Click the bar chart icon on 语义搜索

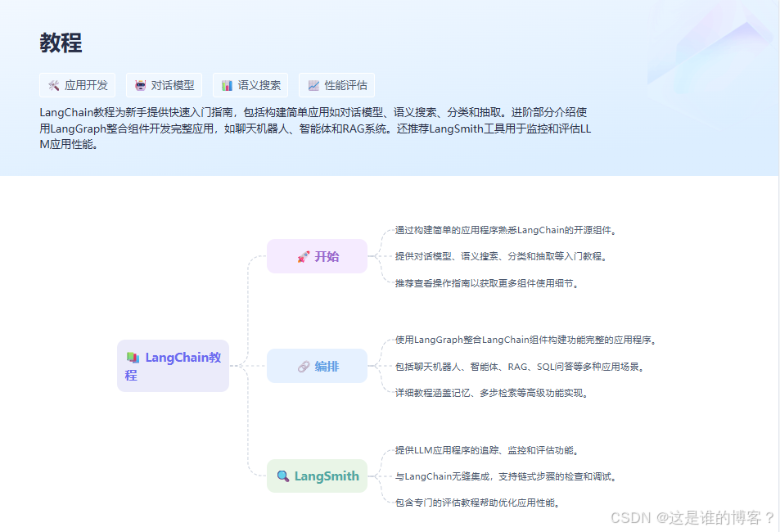(x=227, y=86)
